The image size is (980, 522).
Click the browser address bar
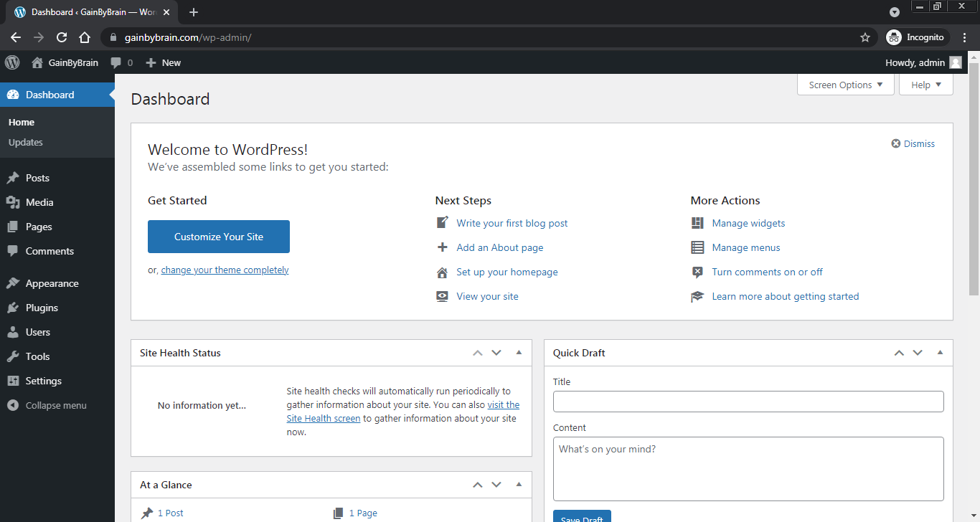[488, 37]
